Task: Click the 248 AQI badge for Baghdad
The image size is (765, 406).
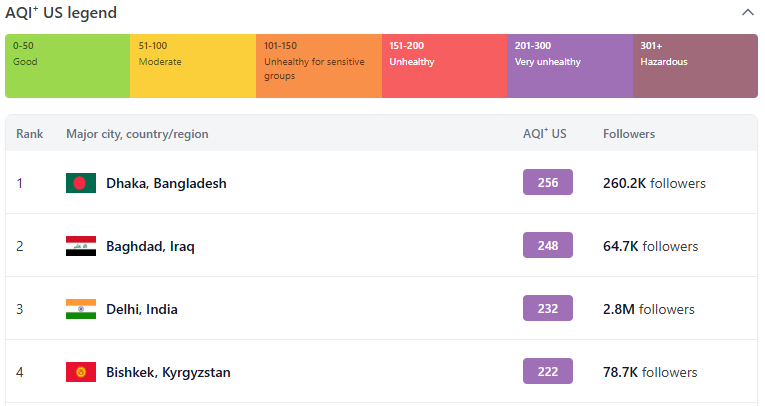Action: 548,245
